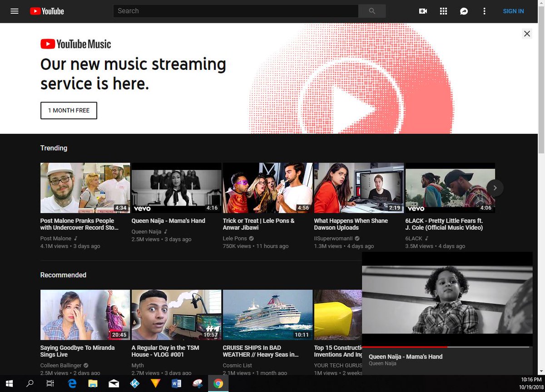Viewport: 545px width, 392px height.
Task: Click Trending section heading
Action: tap(54, 148)
